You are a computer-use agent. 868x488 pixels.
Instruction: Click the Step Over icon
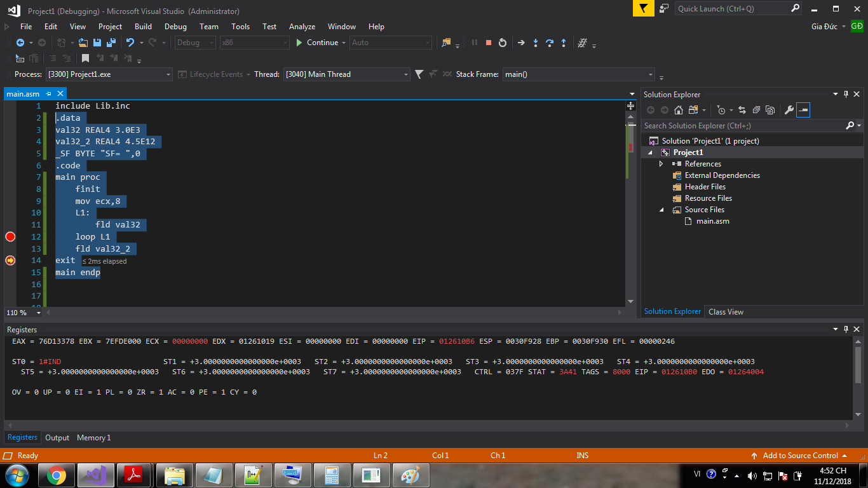[549, 43]
